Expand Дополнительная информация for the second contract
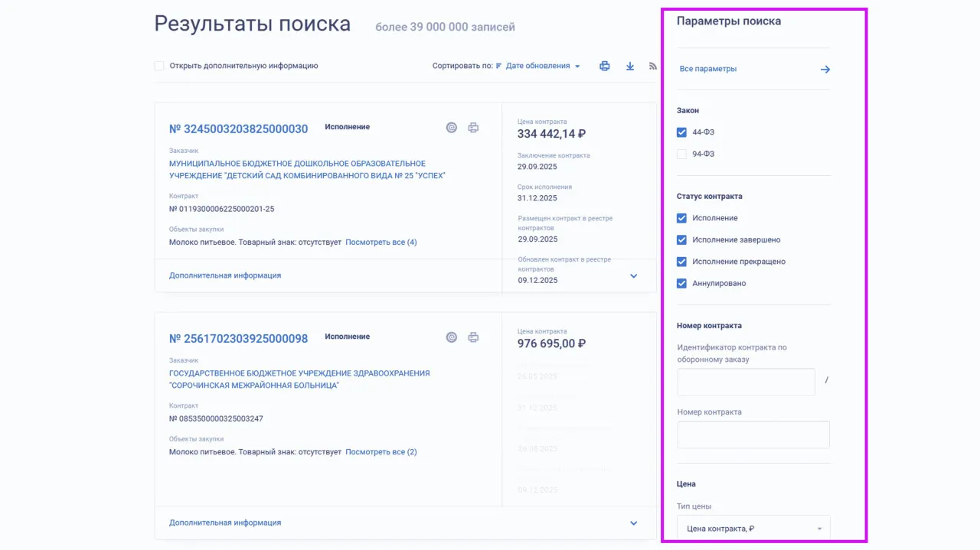Screen dimensions: 980x550 [633, 523]
